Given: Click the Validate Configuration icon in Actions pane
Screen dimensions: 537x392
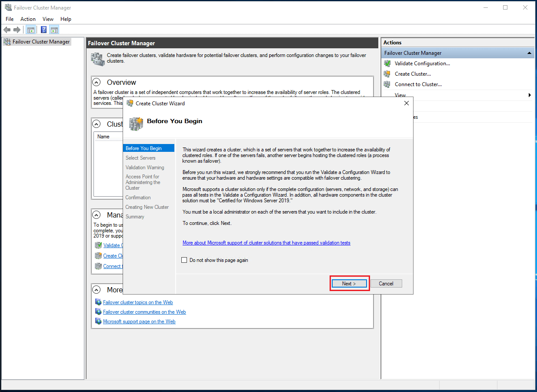Looking at the screenshot, I should tap(387, 64).
